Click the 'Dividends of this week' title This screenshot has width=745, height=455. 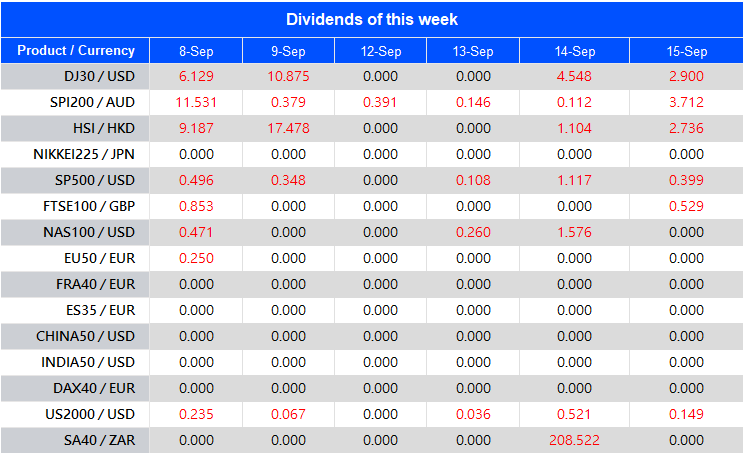[x=372, y=20]
